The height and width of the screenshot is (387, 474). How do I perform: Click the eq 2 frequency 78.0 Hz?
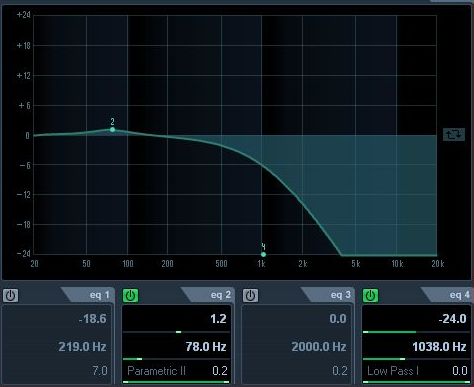click(x=206, y=347)
